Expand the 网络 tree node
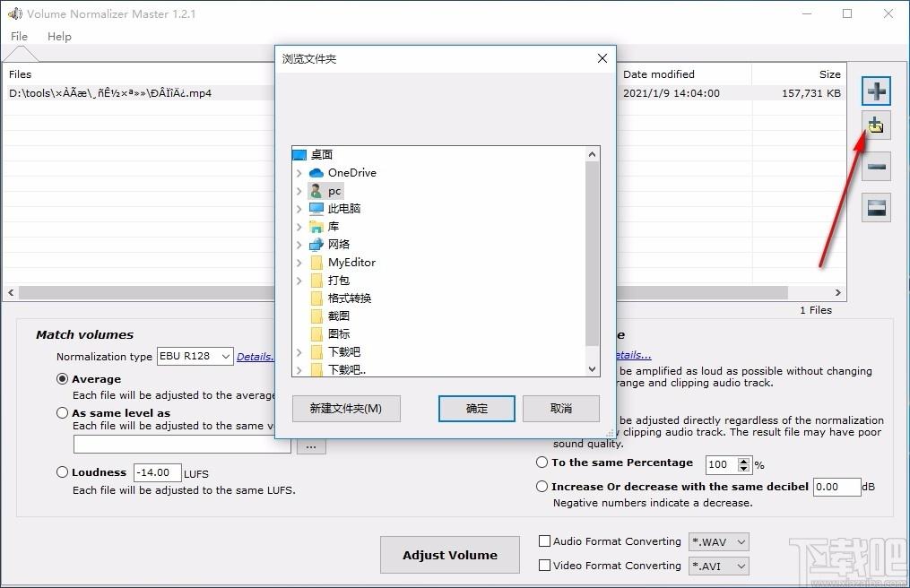The image size is (910, 588). point(299,245)
